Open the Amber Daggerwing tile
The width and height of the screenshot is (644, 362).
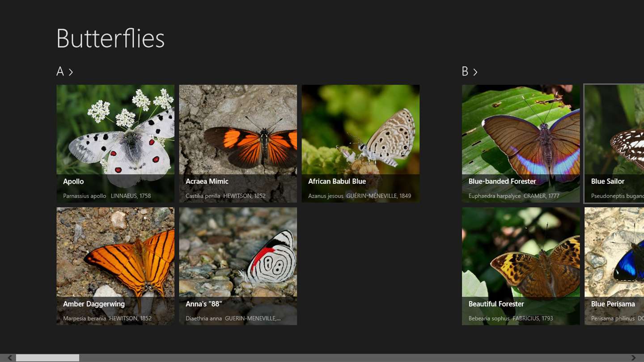point(115,266)
